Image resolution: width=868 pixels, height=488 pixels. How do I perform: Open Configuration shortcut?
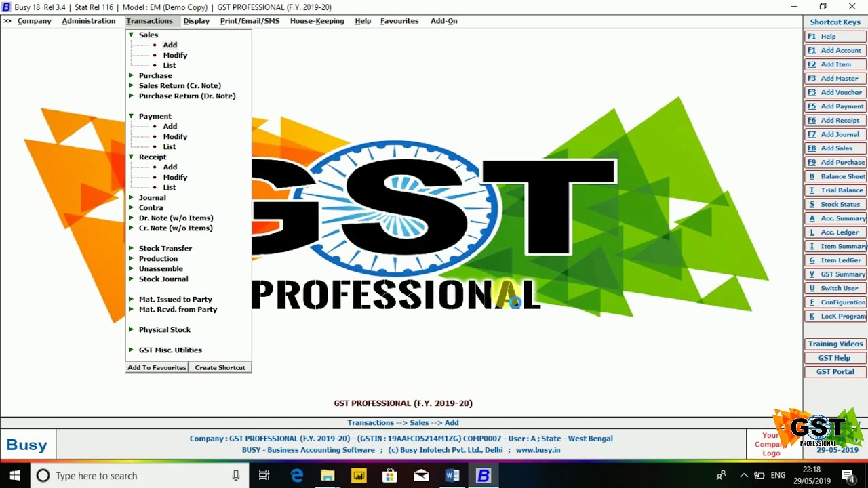835,302
